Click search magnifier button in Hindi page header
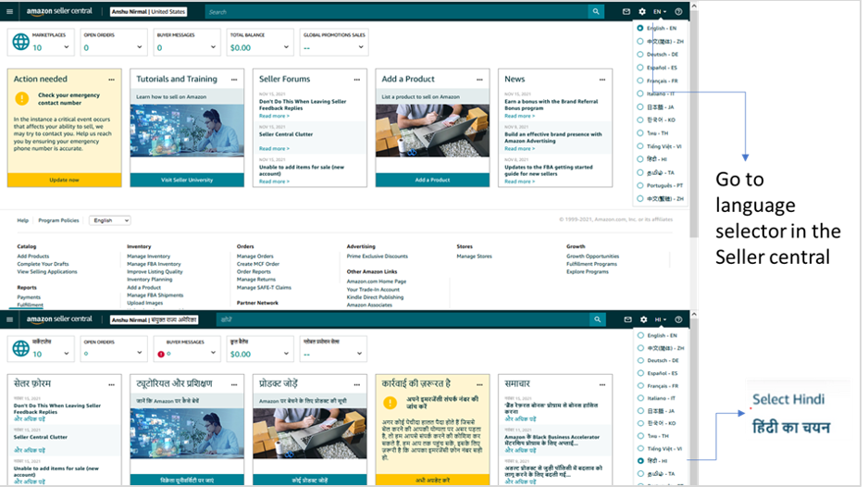 pyautogui.click(x=597, y=319)
